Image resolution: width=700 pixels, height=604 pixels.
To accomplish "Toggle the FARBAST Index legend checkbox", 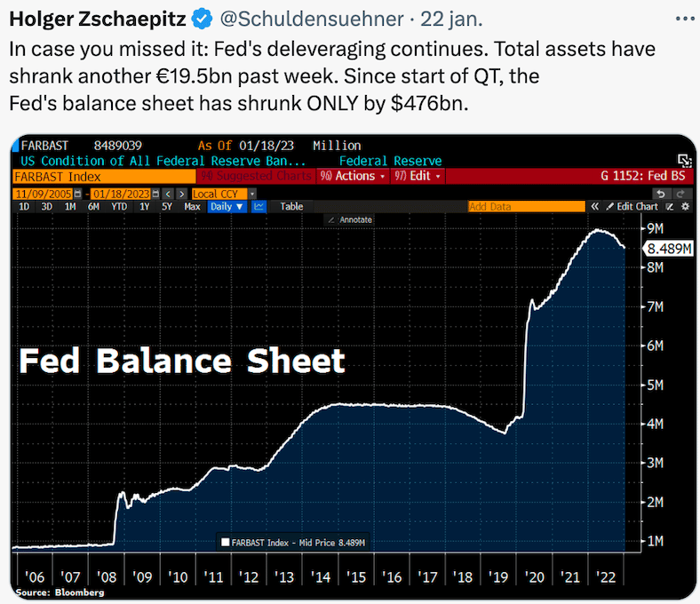I will (226, 542).
